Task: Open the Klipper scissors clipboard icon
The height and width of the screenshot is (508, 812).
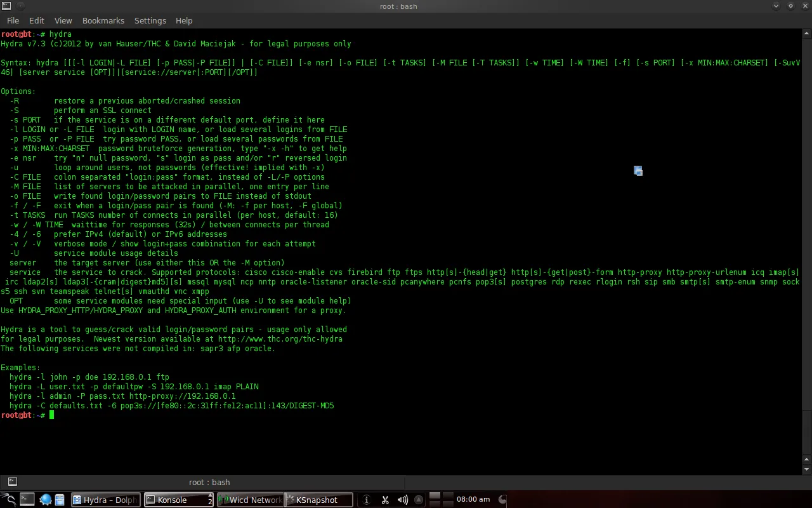Action: tap(385, 500)
